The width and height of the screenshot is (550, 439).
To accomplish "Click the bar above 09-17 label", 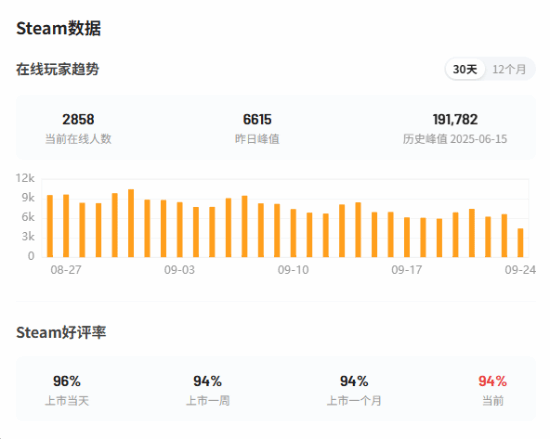I will pos(407,237).
